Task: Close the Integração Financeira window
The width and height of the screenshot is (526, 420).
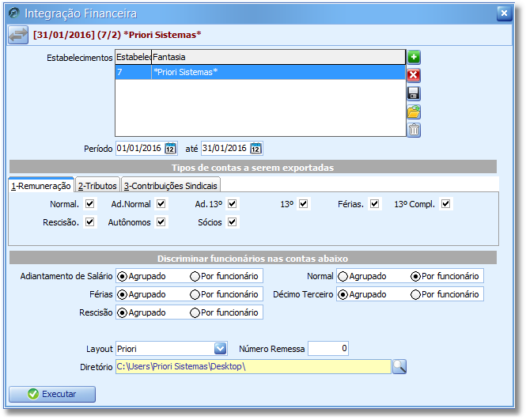Action: (x=504, y=13)
